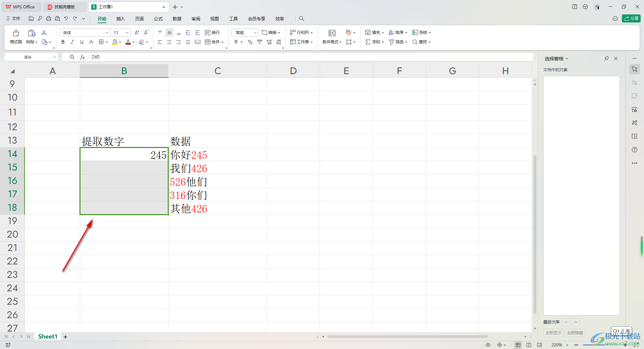This screenshot has width=644, height=349.
Task: Click the selection arrow icon in right sidebar
Action: pyautogui.click(x=635, y=69)
